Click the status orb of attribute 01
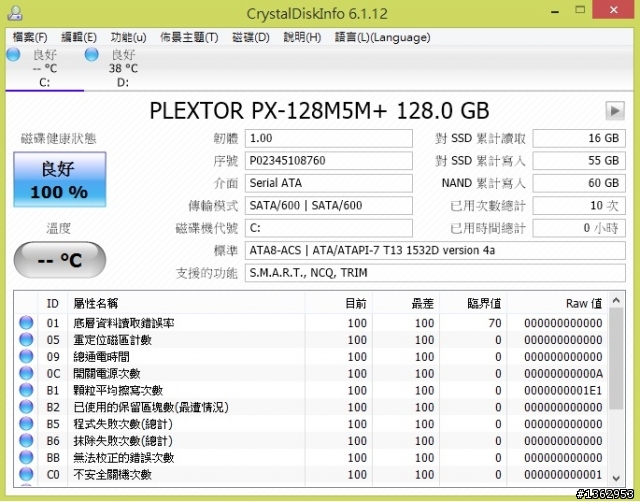 (x=26, y=322)
